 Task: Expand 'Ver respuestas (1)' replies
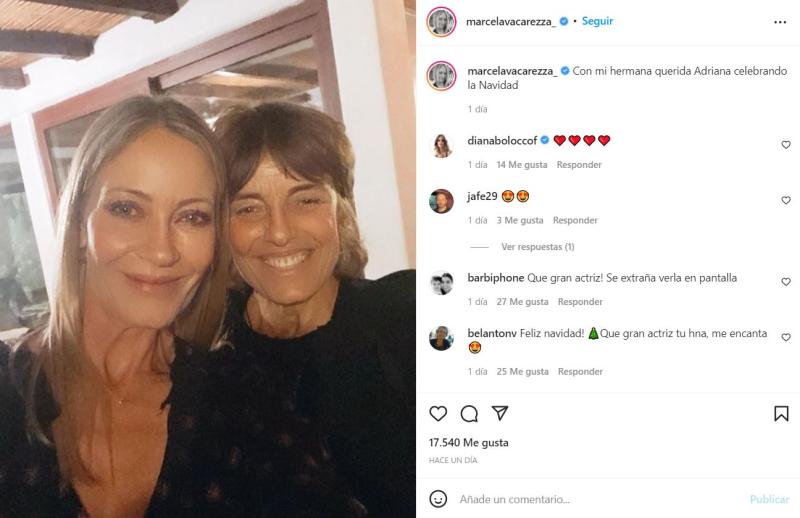click(537, 247)
